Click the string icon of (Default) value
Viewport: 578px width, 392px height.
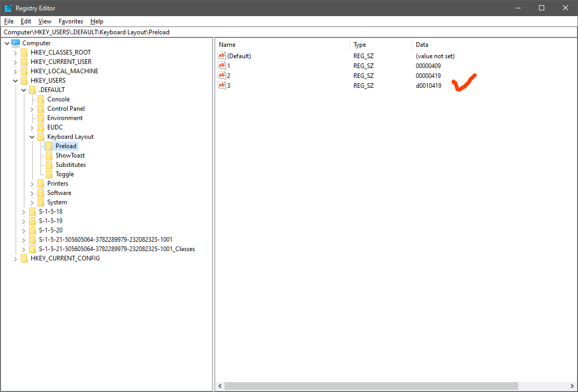click(x=222, y=56)
